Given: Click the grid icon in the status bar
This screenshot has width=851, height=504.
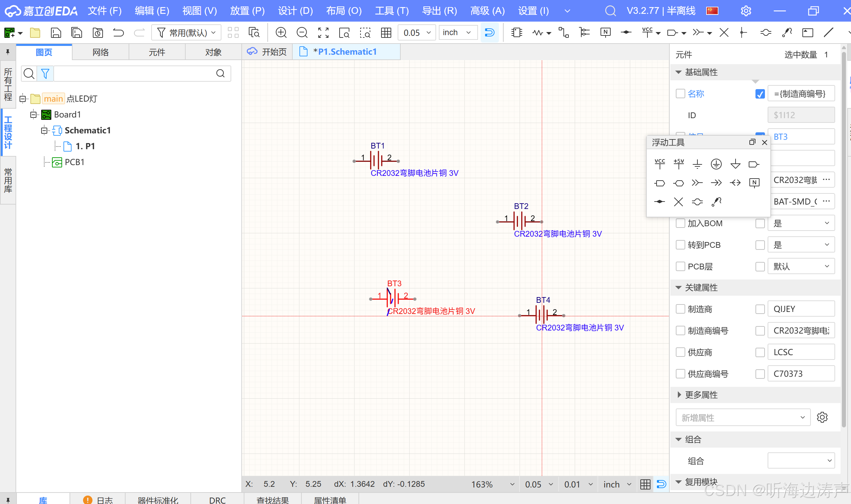Looking at the screenshot, I should coord(645,484).
